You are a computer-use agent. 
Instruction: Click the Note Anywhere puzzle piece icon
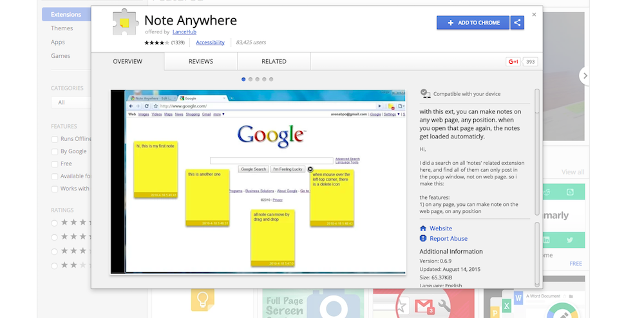click(125, 24)
